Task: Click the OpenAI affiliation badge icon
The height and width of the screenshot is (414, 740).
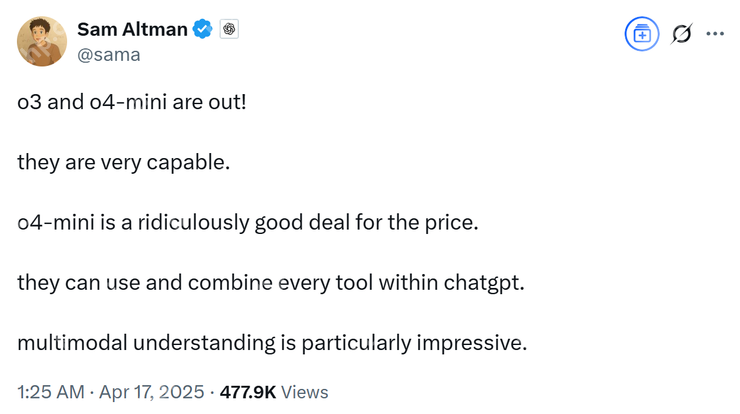Action: coord(229,30)
